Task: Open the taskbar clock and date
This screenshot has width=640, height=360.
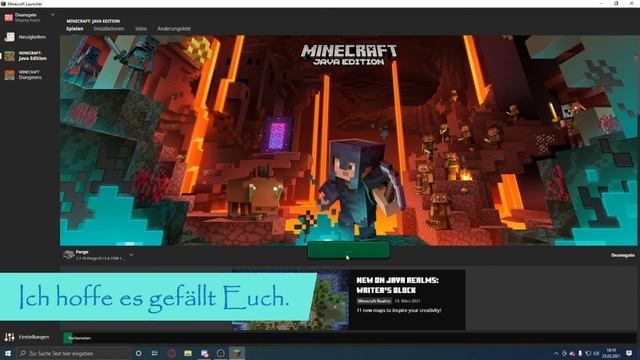Action: click(x=611, y=353)
